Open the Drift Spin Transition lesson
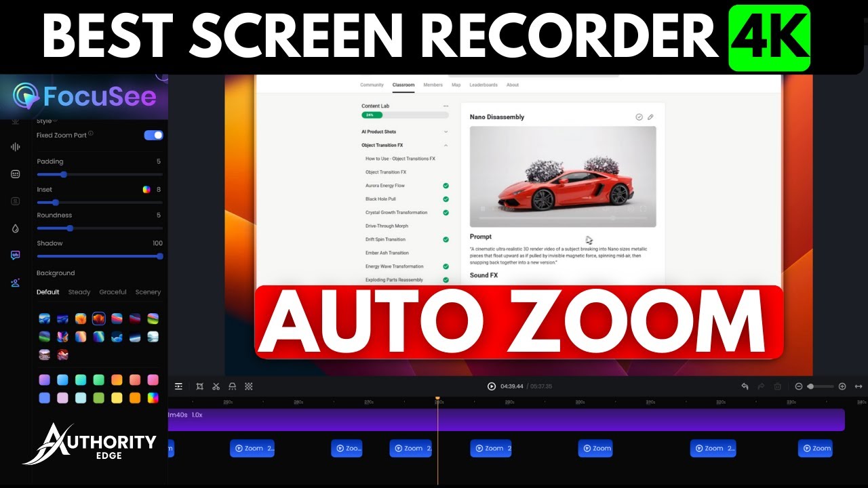The image size is (868, 488). click(x=385, y=239)
